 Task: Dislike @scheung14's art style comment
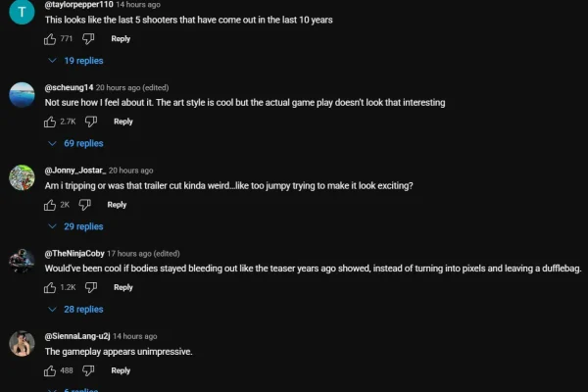point(91,122)
